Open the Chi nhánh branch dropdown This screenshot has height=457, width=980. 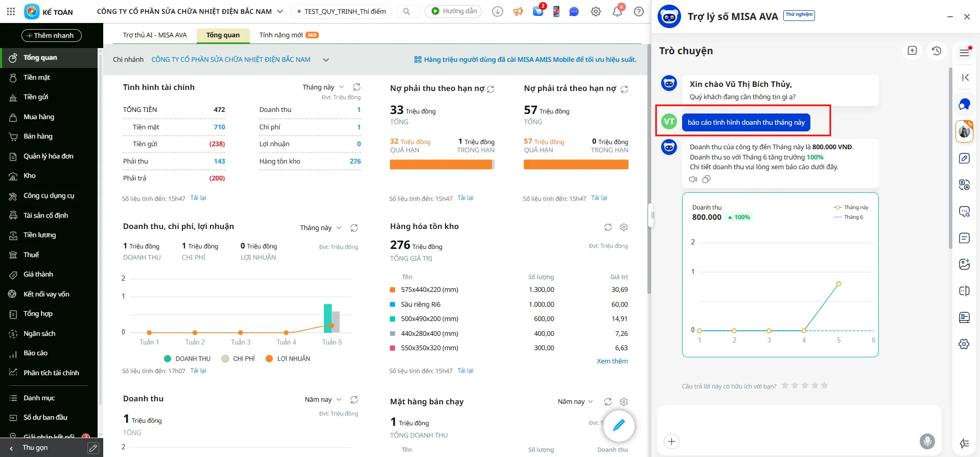326,60
